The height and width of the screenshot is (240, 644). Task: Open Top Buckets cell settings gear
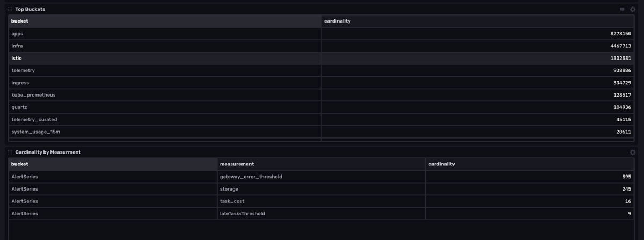click(633, 9)
